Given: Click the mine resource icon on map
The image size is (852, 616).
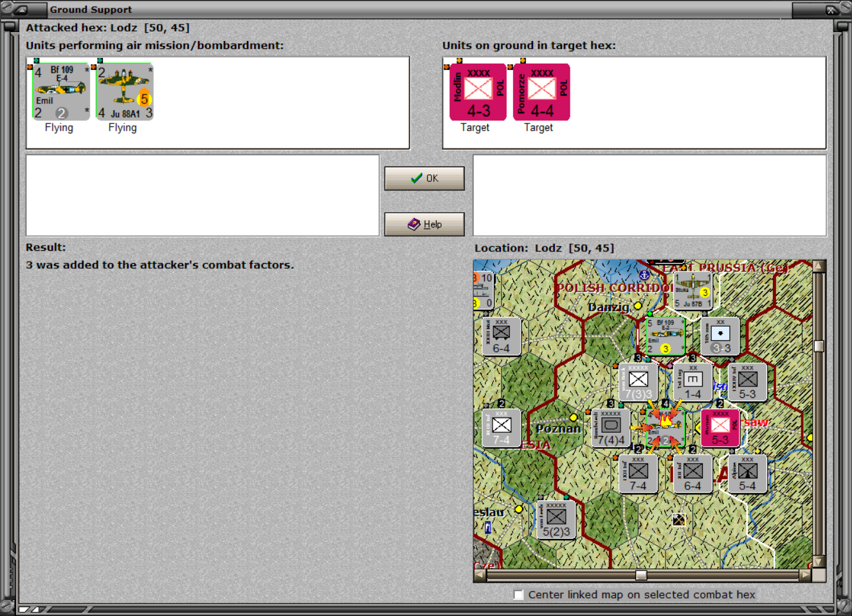Looking at the screenshot, I should [x=678, y=519].
